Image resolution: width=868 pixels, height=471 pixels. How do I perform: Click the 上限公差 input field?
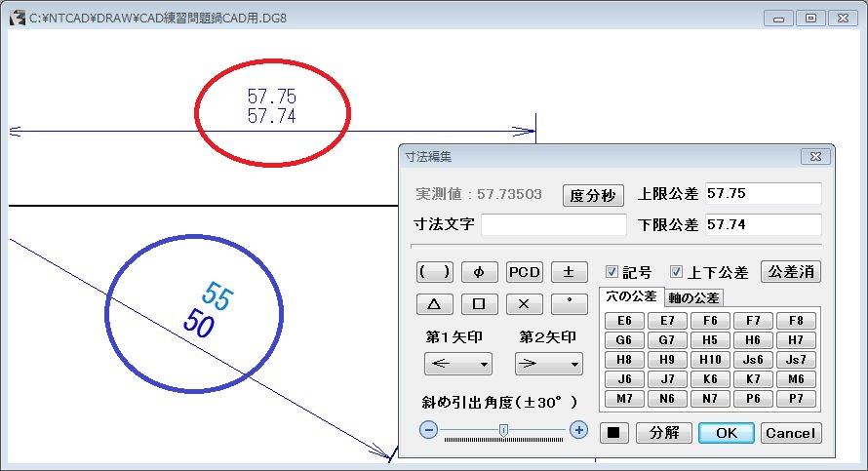[x=763, y=194]
